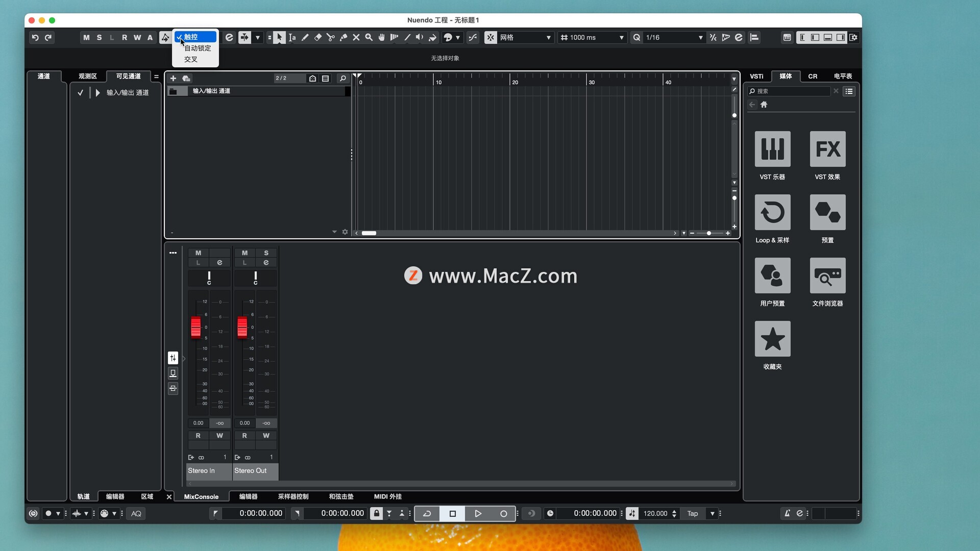
Task: Open the 和弦击垫 lower zone tab
Action: coord(341,496)
